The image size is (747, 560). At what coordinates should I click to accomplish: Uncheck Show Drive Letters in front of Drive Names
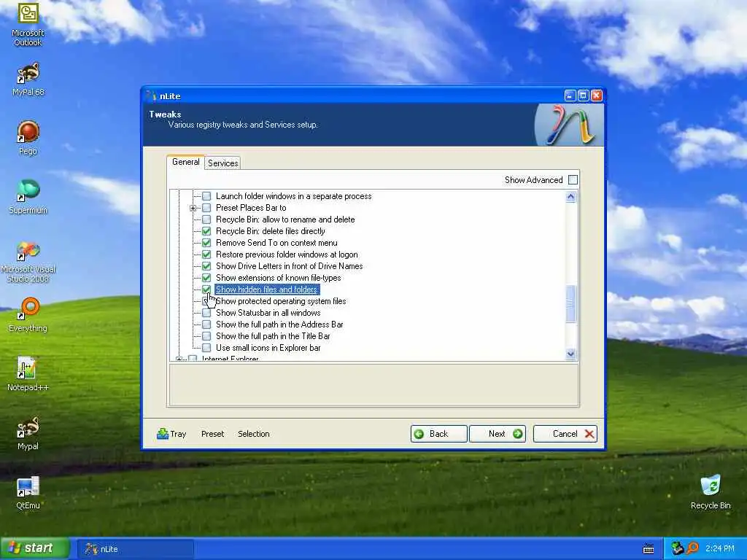pyautogui.click(x=206, y=266)
